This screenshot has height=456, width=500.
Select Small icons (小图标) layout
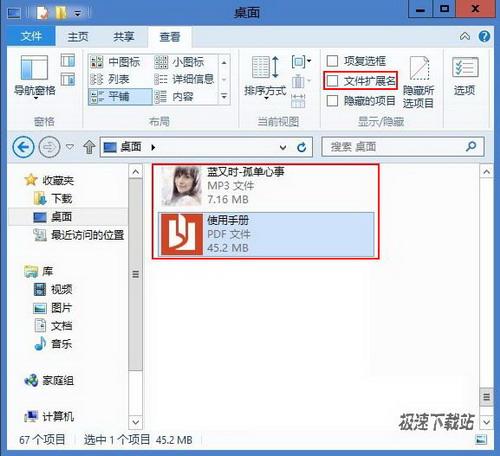click(179, 62)
